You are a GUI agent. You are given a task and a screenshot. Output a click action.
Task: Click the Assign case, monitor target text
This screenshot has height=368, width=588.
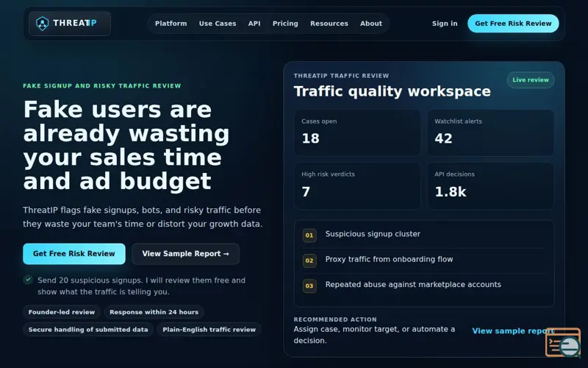click(x=374, y=335)
